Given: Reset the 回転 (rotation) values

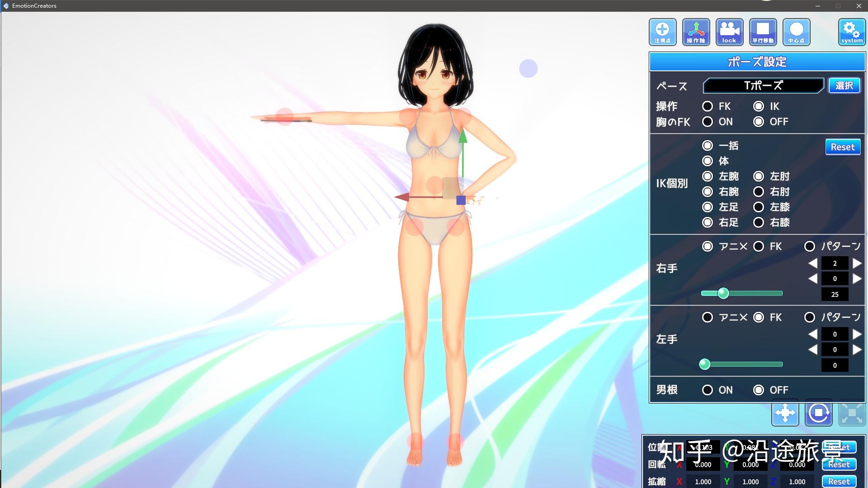Looking at the screenshot, I should (x=839, y=464).
